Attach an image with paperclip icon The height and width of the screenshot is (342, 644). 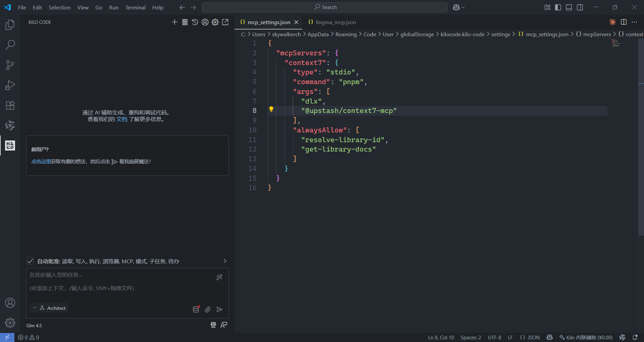(x=208, y=309)
